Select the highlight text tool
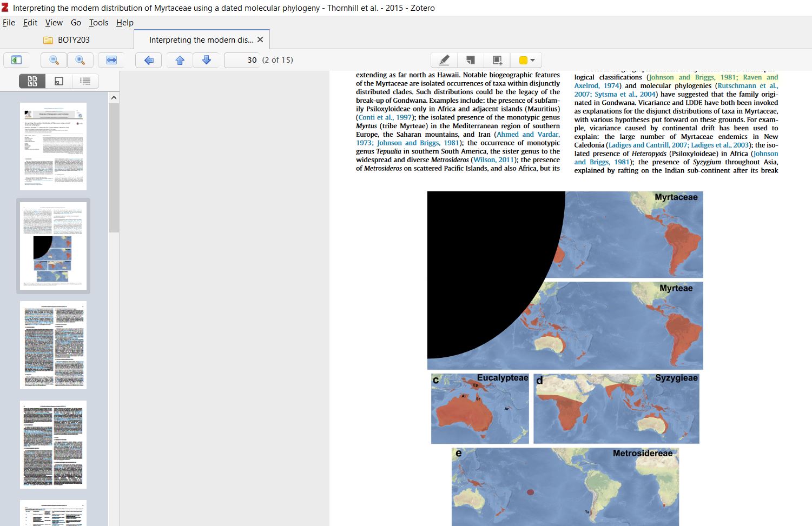 444,60
